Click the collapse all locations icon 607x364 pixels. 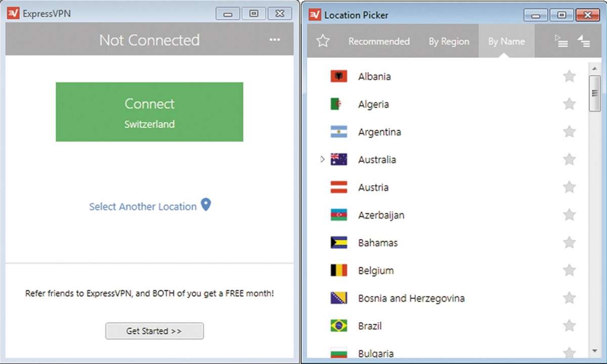pos(584,41)
